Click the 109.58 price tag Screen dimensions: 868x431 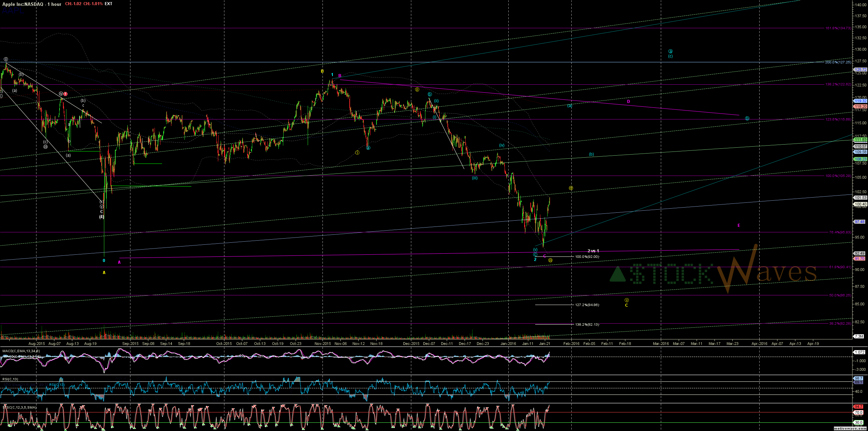(860, 152)
